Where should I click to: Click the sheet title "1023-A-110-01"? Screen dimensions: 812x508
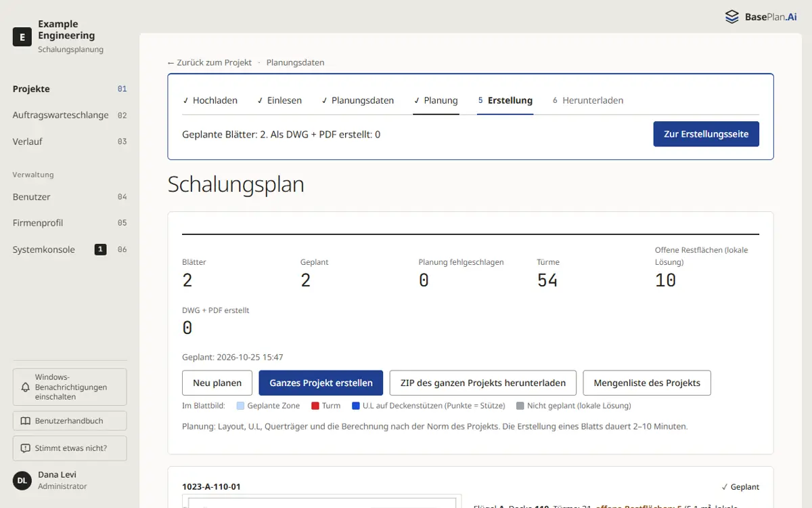211,486
